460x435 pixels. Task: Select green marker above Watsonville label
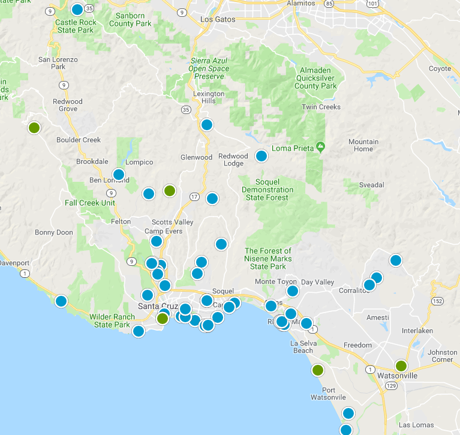[401, 366]
